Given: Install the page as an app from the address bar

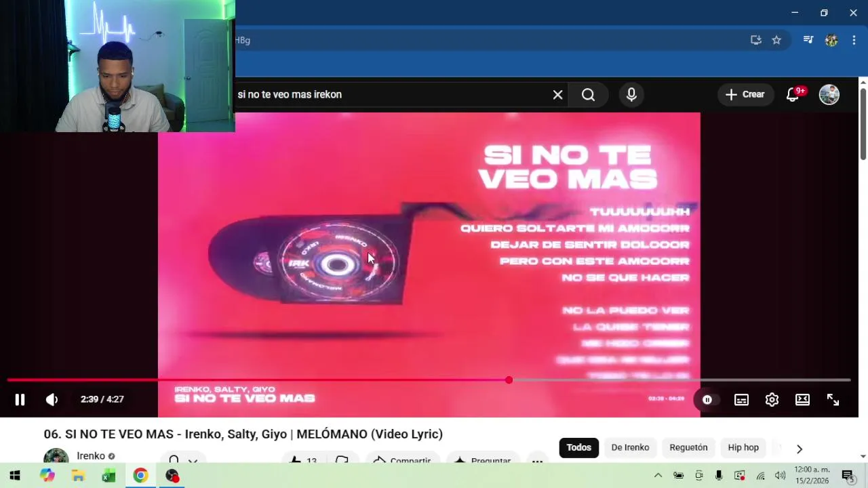Looking at the screenshot, I should [x=756, y=40].
